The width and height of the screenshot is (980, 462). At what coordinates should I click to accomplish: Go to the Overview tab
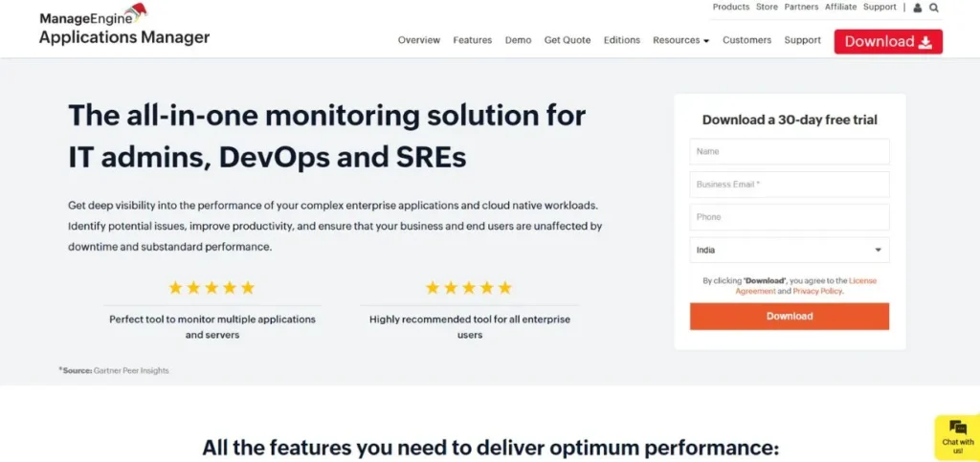(x=418, y=40)
